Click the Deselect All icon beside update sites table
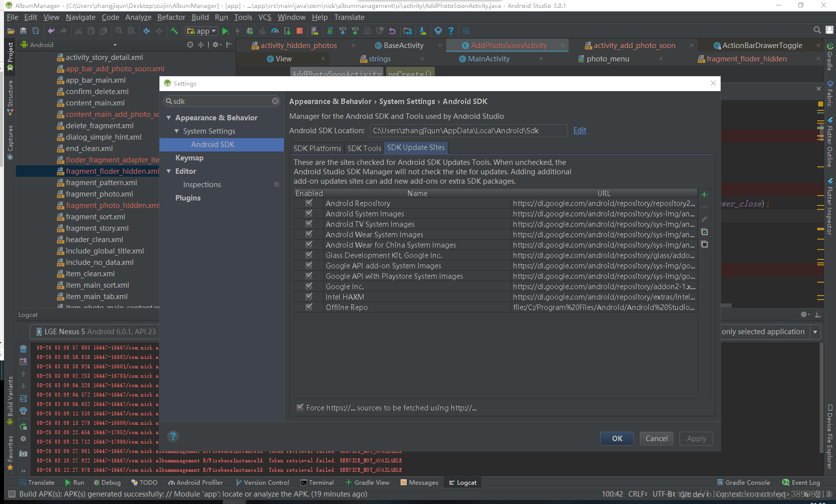Image resolution: width=836 pixels, height=504 pixels. tap(704, 245)
